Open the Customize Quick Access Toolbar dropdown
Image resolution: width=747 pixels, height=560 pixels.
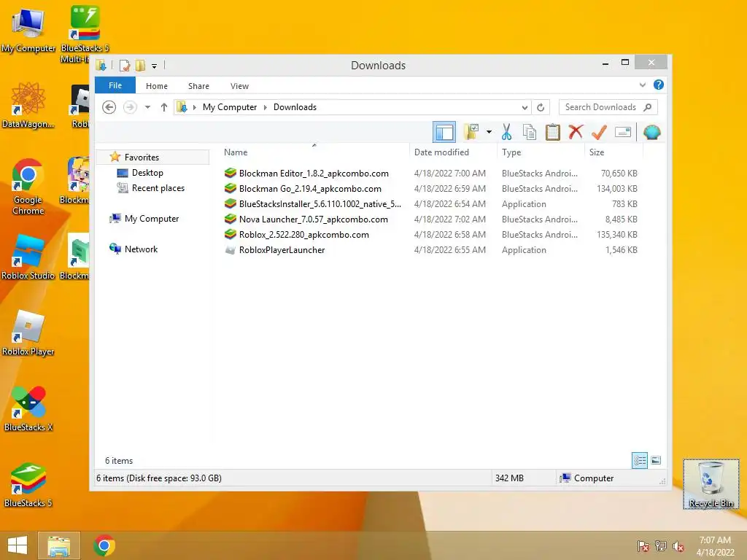click(154, 66)
